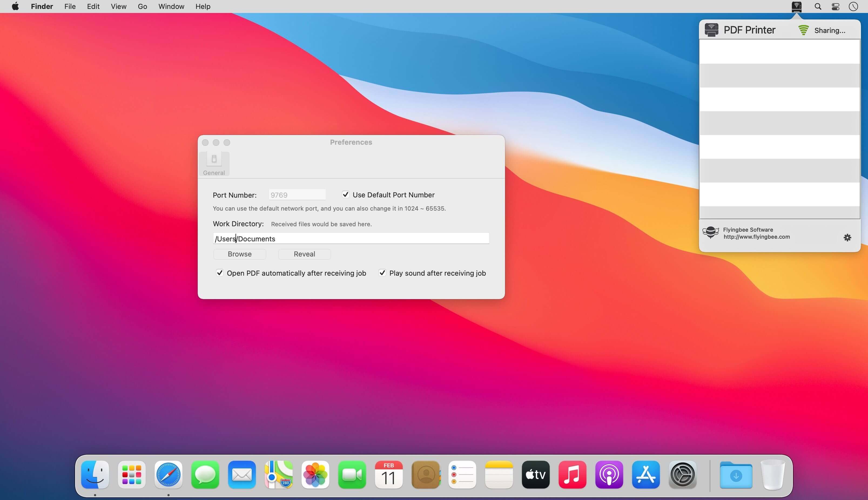This screenshot has height=500, width=868.
Task: Click the green Sharing wifi icon
Action: (803, 30)
